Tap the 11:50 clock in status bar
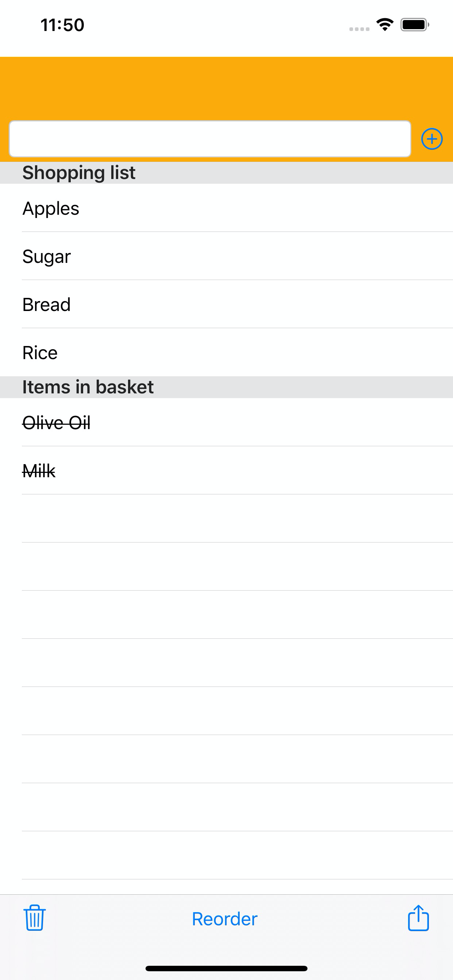 [62, 25]
